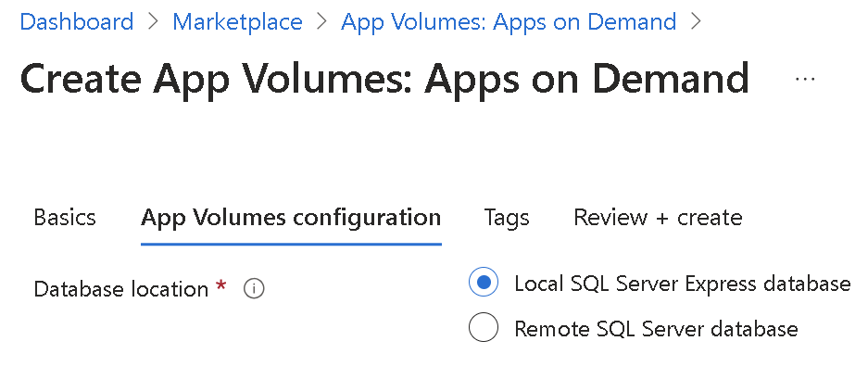Select Local SQL Server Express radio button
The height and width of the screenshot is (379, 868).
(x=484, y=283)
